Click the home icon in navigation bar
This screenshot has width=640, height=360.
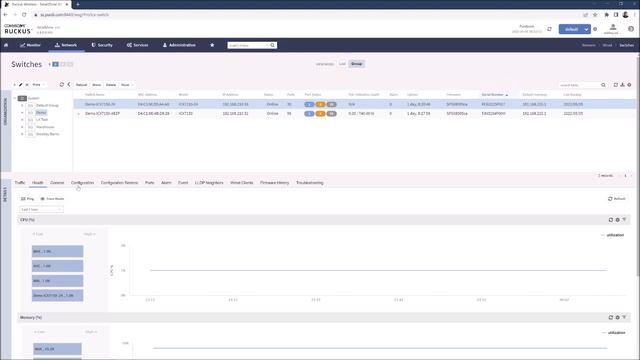click(6, 45)
